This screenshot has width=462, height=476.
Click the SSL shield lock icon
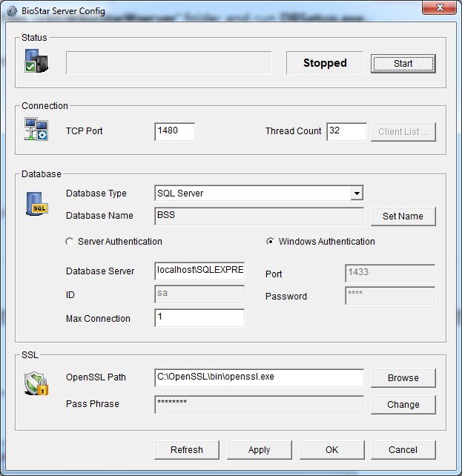pyautogui.click(x=36, y=382)
